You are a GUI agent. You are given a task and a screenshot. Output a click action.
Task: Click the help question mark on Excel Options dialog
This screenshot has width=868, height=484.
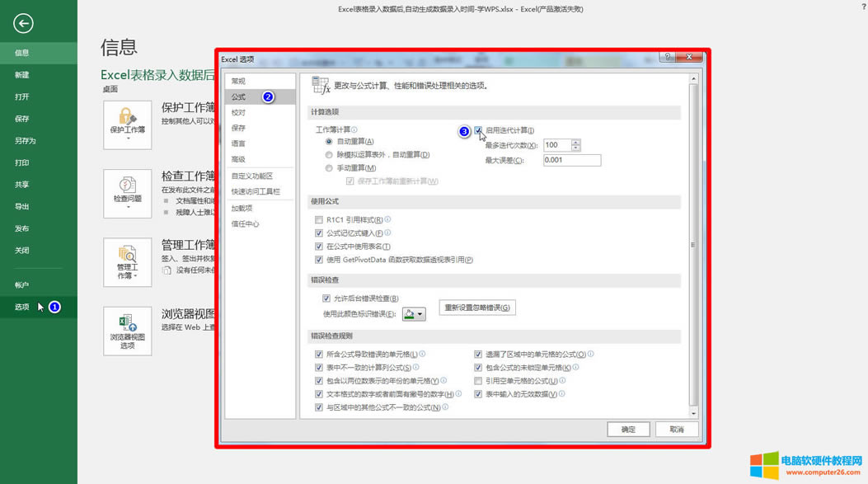point(668,57)
